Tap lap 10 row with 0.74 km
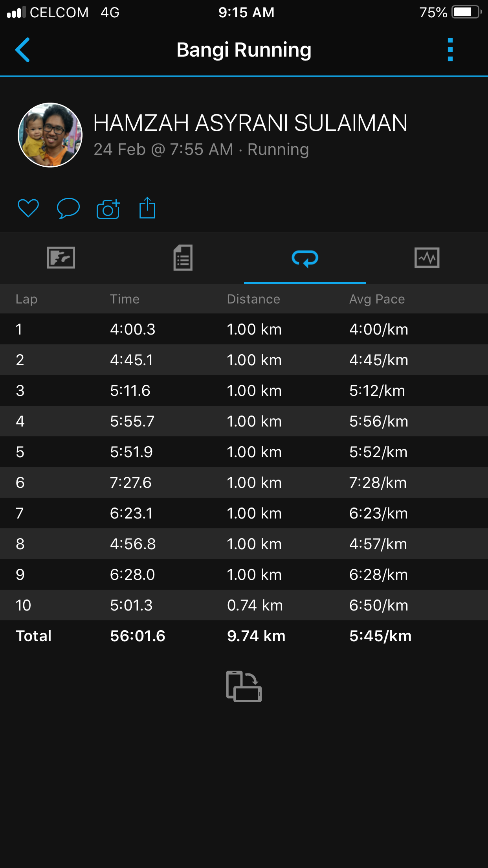 244,605
